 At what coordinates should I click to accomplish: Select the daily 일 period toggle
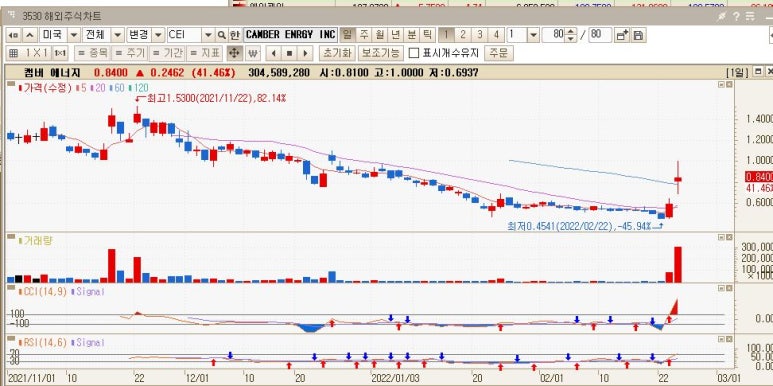[x=348, y=35]
